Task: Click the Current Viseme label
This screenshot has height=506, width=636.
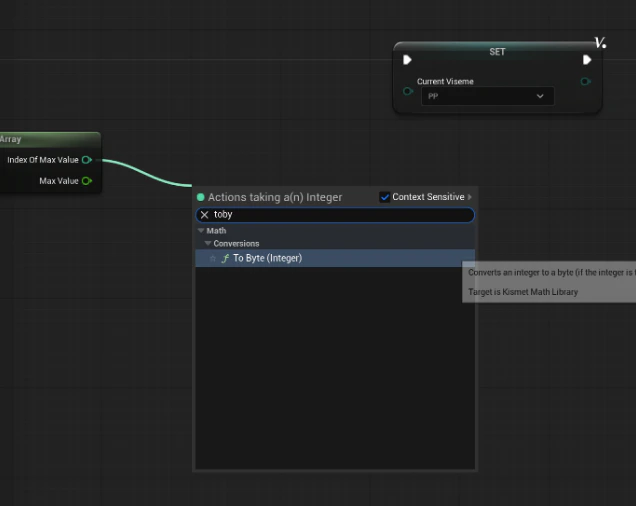Action: [x=445, y=82]
